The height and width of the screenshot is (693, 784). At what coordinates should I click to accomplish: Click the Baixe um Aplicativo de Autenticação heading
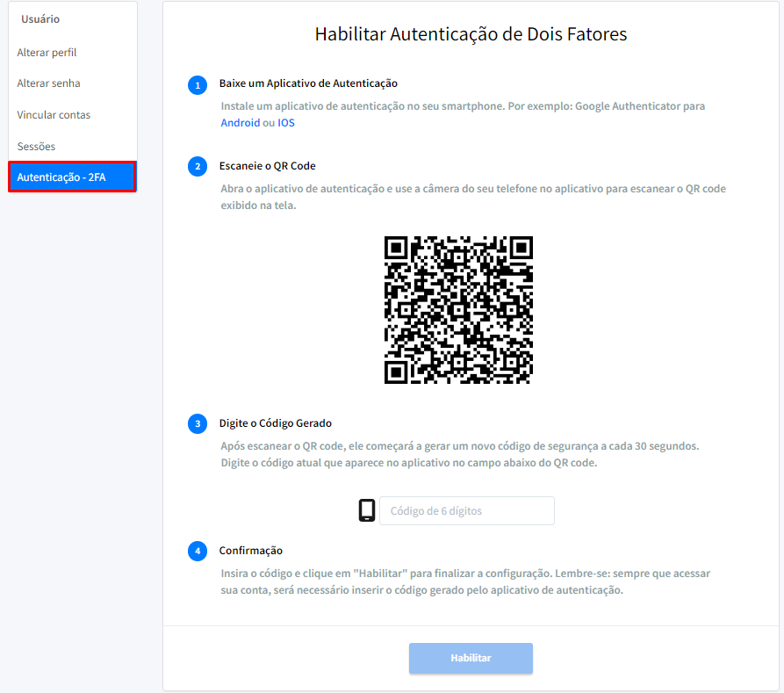click(x=308, y=83)
